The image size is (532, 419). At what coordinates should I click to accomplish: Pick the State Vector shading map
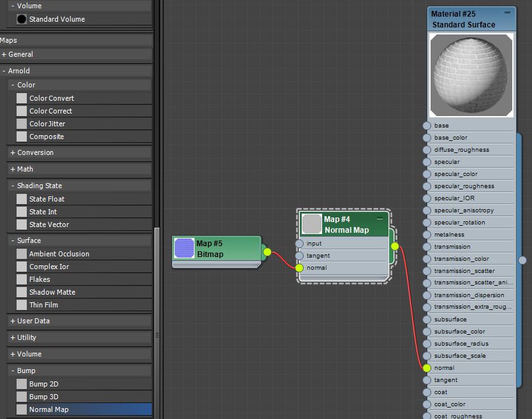point(48,224)
